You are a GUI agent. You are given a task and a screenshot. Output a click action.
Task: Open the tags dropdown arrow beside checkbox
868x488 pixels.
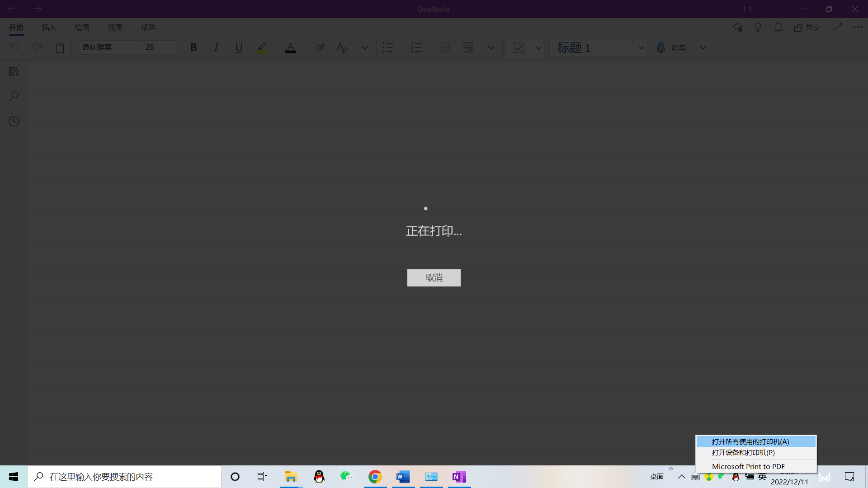click(538, 48)
